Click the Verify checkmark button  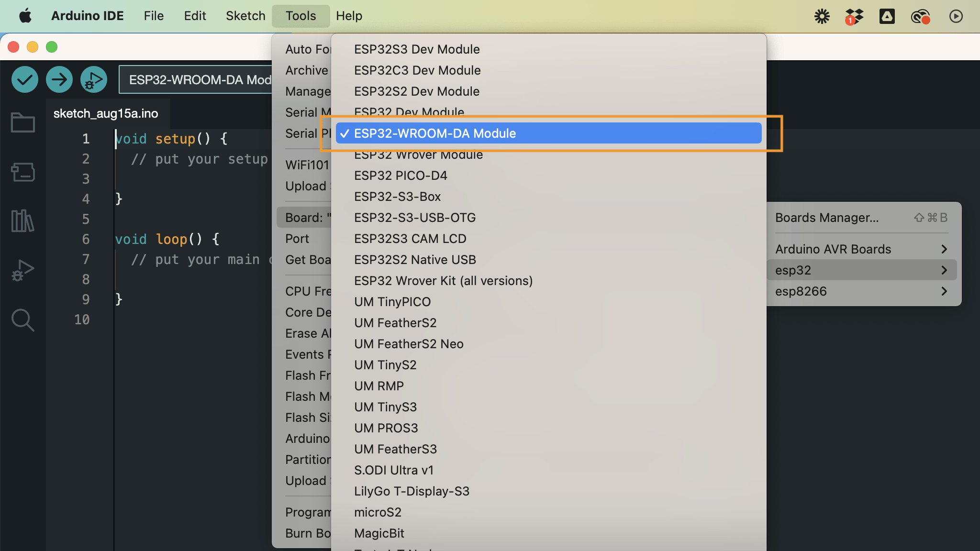25,79
